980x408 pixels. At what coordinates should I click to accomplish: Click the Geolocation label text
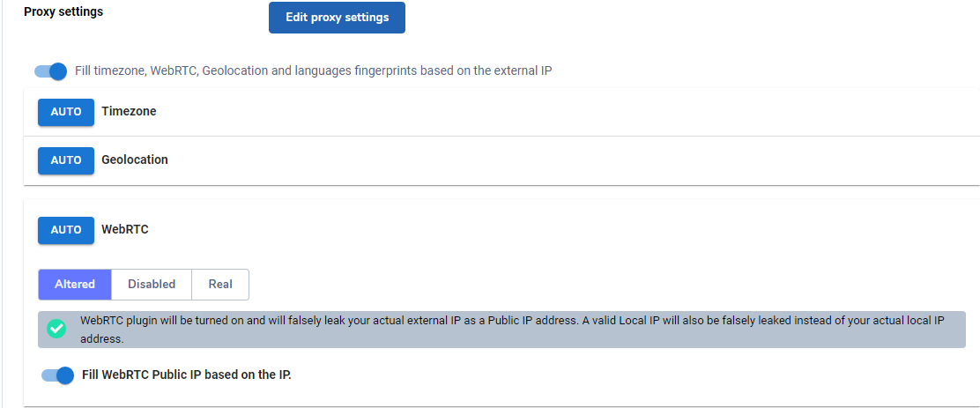coord(135,160)
